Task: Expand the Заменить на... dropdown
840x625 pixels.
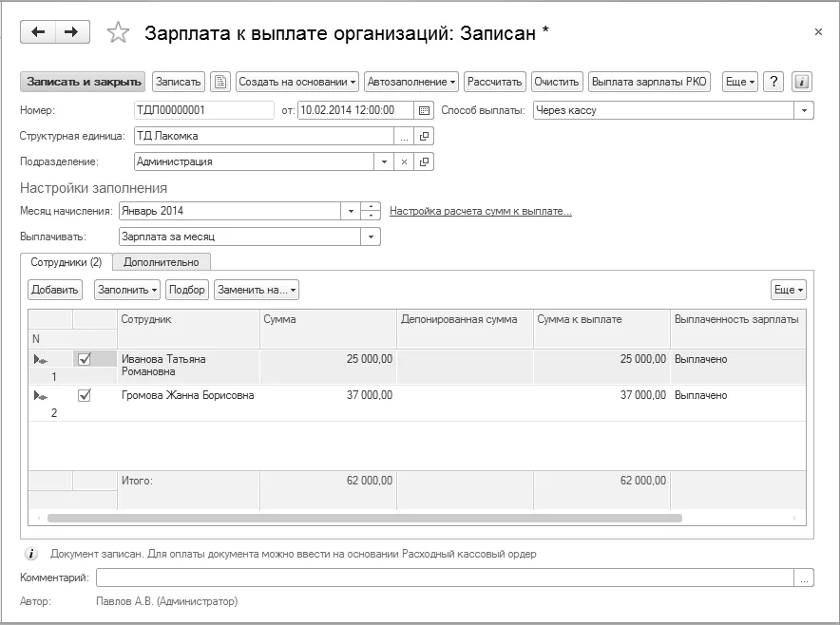Action: pos(257,290)
